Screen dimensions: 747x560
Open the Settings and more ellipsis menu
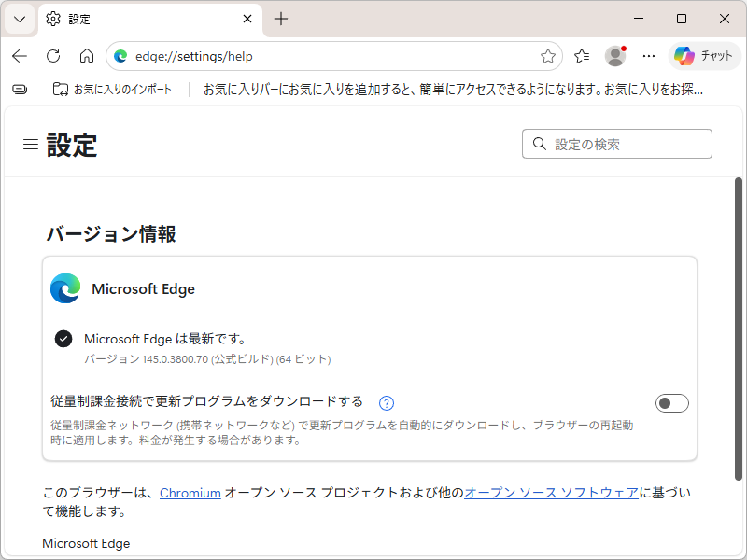649,56
